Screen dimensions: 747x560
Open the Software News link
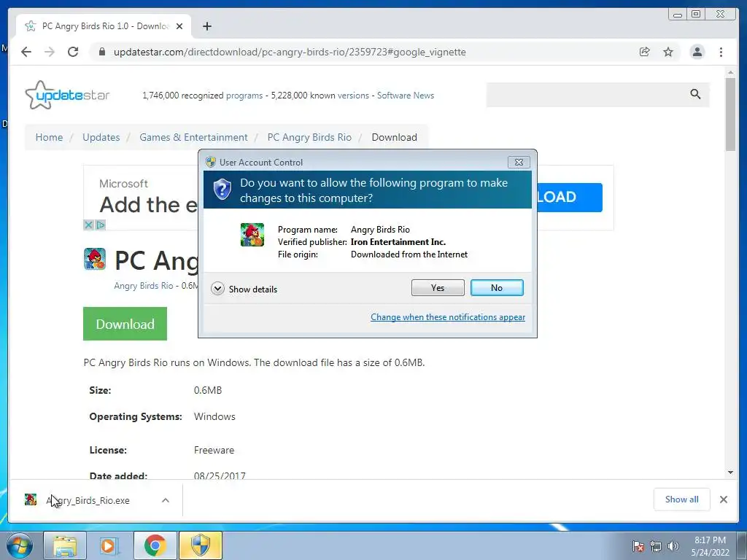406,96
